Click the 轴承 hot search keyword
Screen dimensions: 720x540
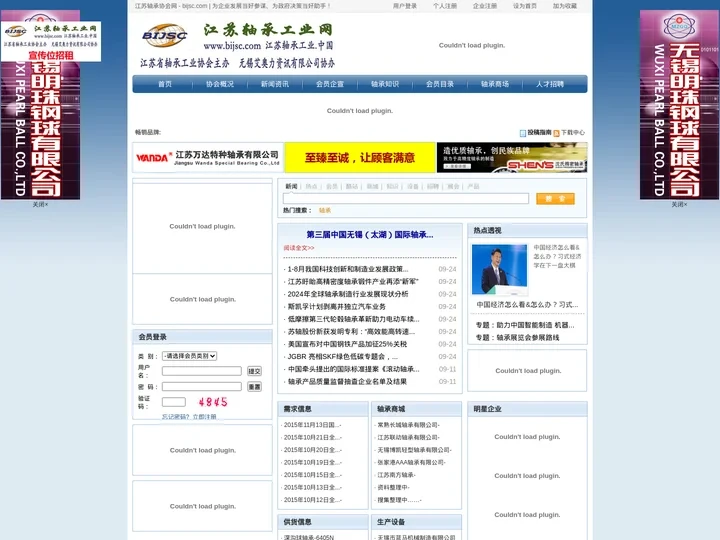coord(325,210)
